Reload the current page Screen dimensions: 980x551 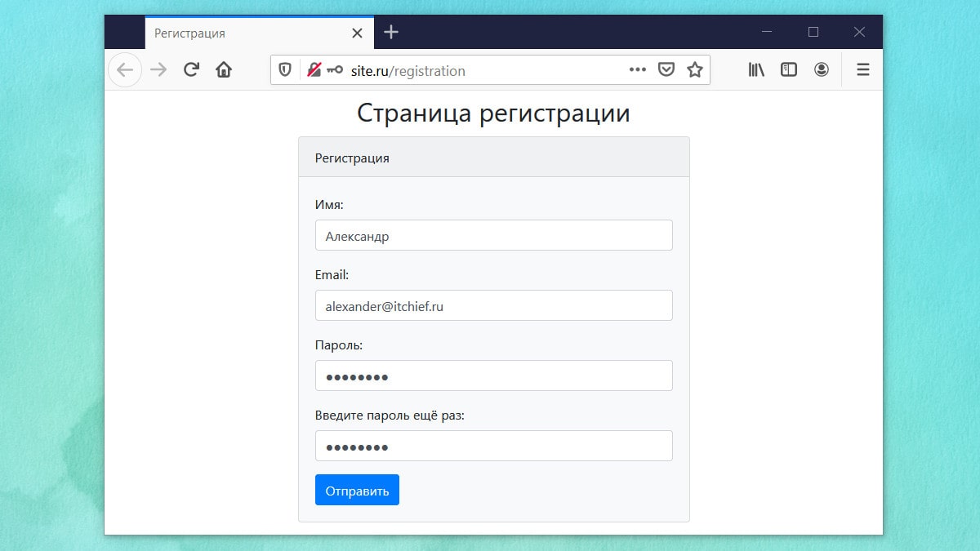[x=191, y=70]
